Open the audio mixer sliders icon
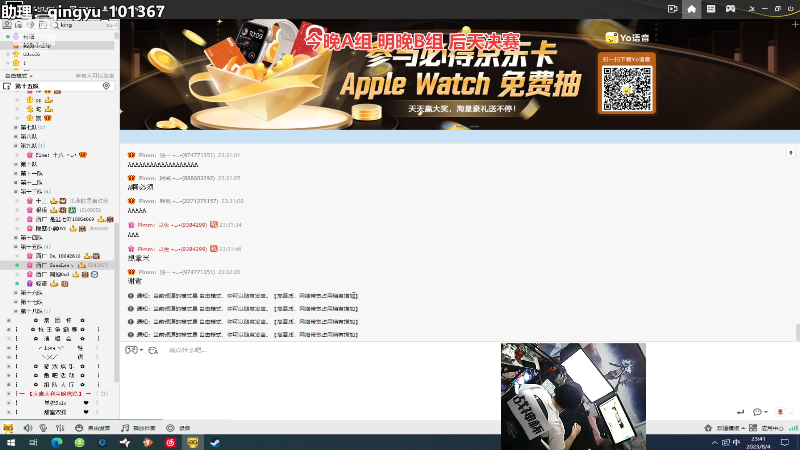This screenshot has height=450, width=800. coord(60,428)
